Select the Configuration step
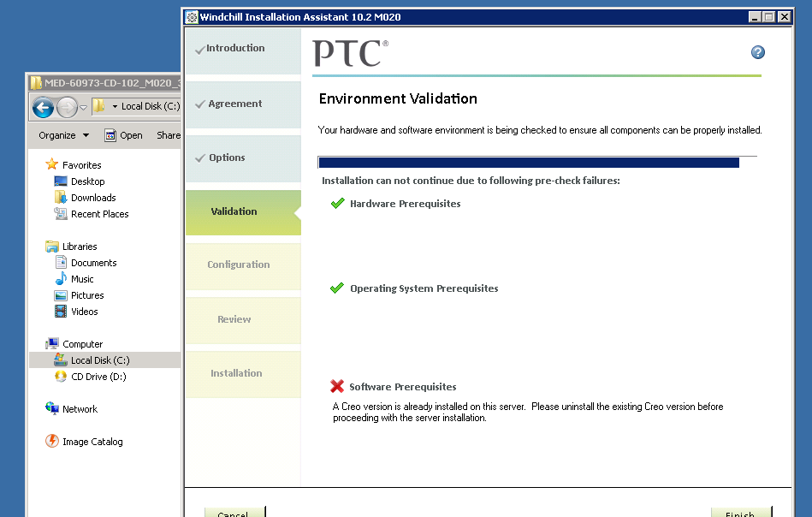Viewport: 812px width, 517px height. [243, 266]
